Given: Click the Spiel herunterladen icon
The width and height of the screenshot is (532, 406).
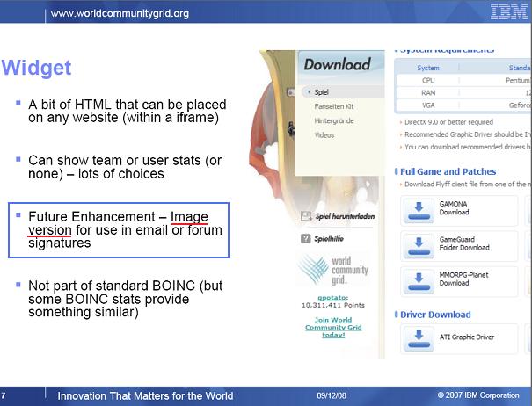Looking at the screenshot, I should click(x=306, y=215).
